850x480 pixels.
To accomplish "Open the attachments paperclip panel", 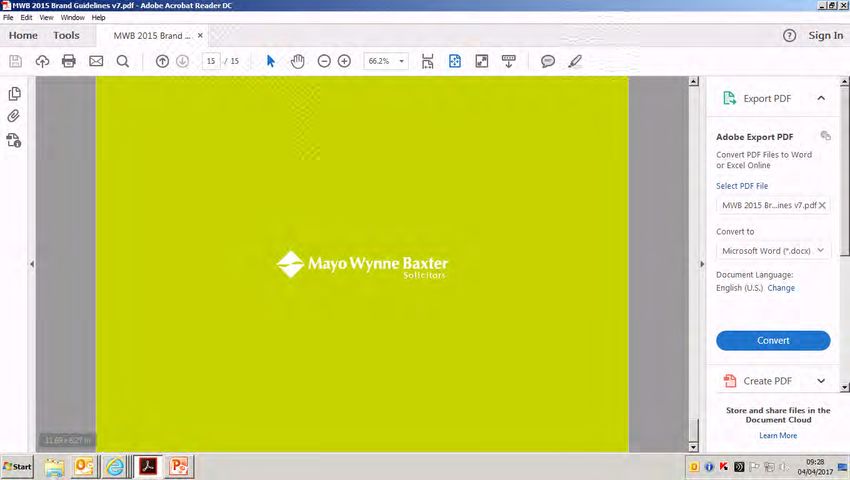I will (14, 116).
